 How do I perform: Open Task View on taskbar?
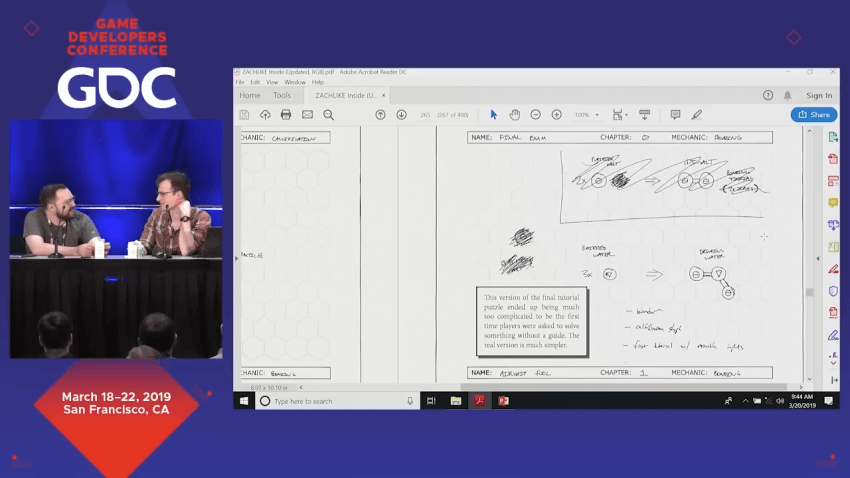pyautogui.click(x=432, y=401)
